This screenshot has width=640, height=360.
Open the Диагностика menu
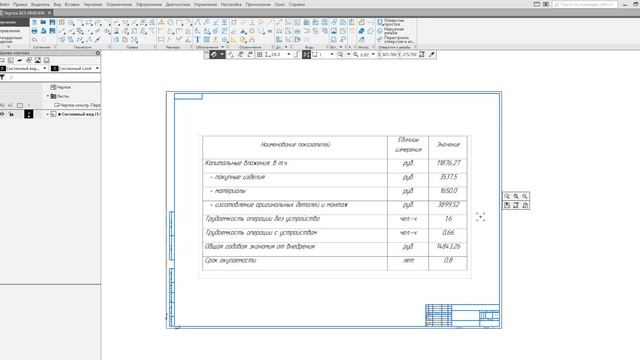click(x=178, y=4)
